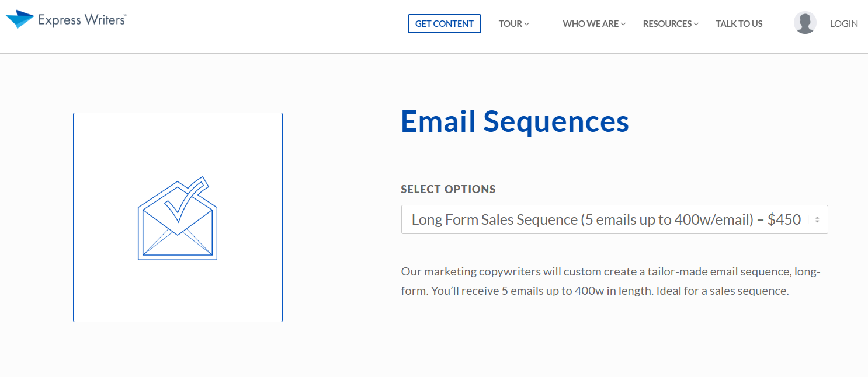Click the envelope illustration in the product image

pos(178,231)
